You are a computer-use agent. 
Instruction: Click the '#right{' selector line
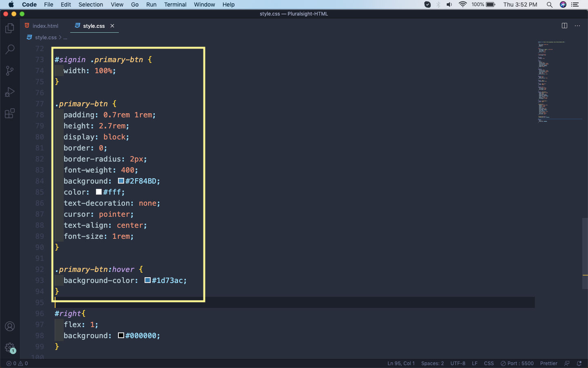70,313
